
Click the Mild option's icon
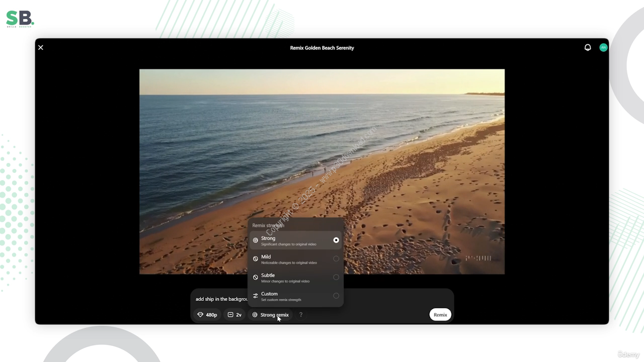[256, 259]
